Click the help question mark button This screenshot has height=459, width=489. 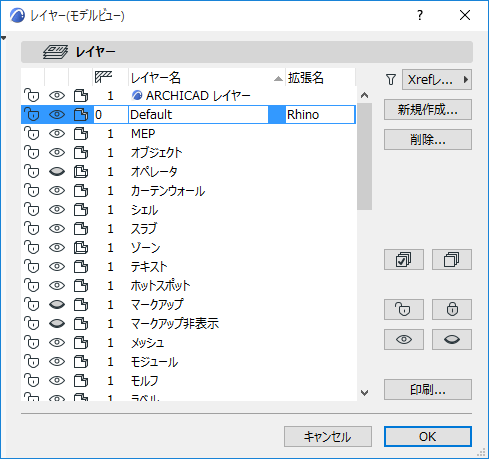click(420, 15)
